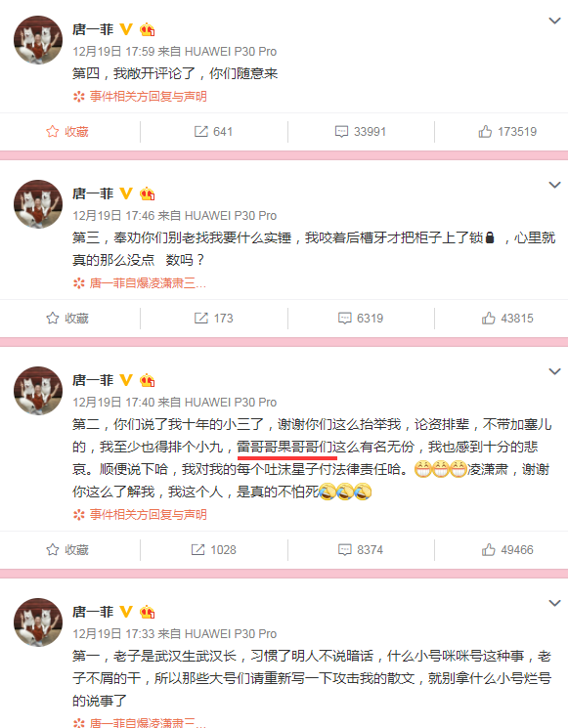Click the avatar thumbnail on the 17:33 post
Screen dimensions: 568x728
click(38, 622)
